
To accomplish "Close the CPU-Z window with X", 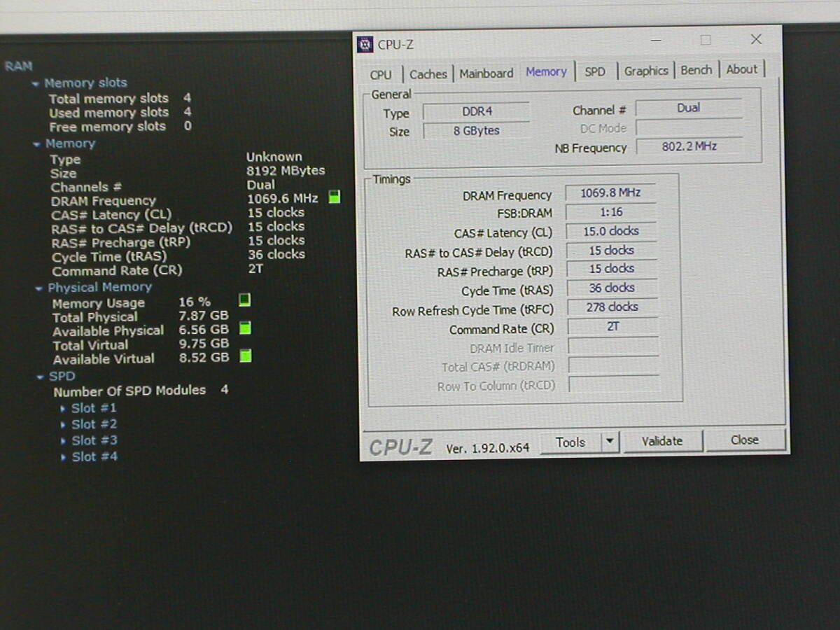I will (756, 40).
